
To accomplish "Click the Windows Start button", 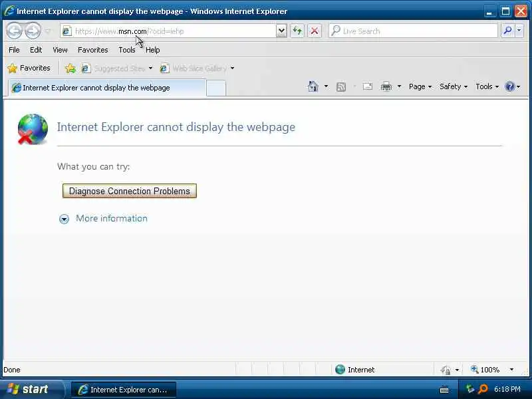I will [31, 389].
